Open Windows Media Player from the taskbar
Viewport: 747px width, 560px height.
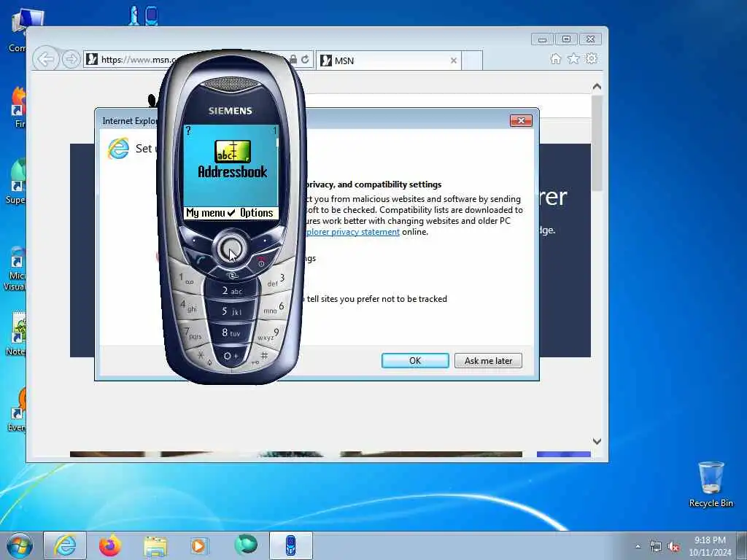198,545
